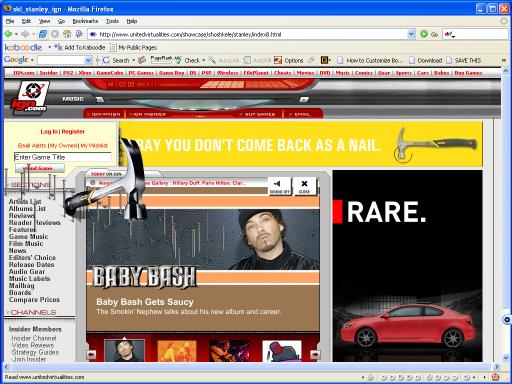Click the green Go button icon
Screen dimensions: 512x384
tap(424, 34)
